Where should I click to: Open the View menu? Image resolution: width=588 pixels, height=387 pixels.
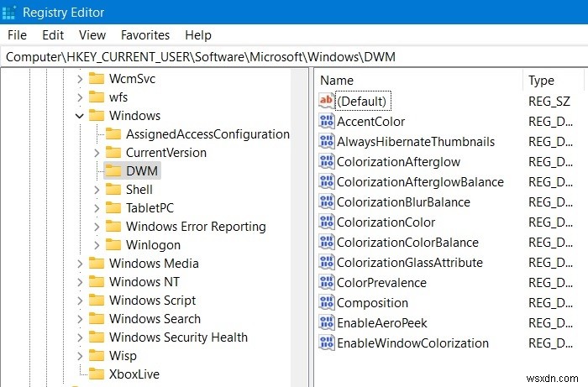[92, 35]
